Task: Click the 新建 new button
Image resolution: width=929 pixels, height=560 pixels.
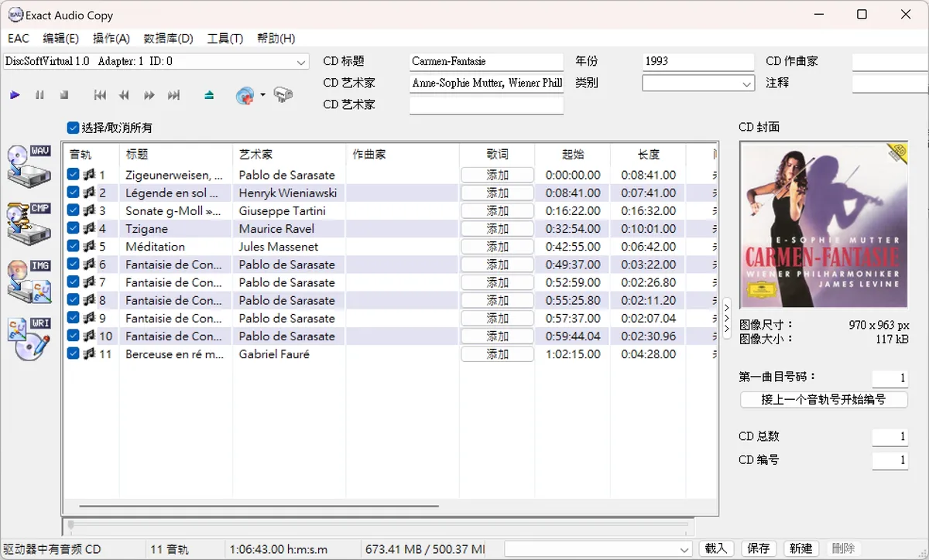Action: [x=801, y=548]
